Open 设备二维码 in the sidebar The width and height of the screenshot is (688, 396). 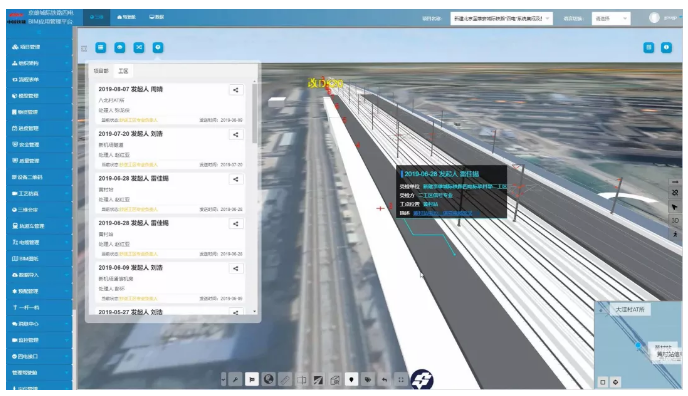39,177
